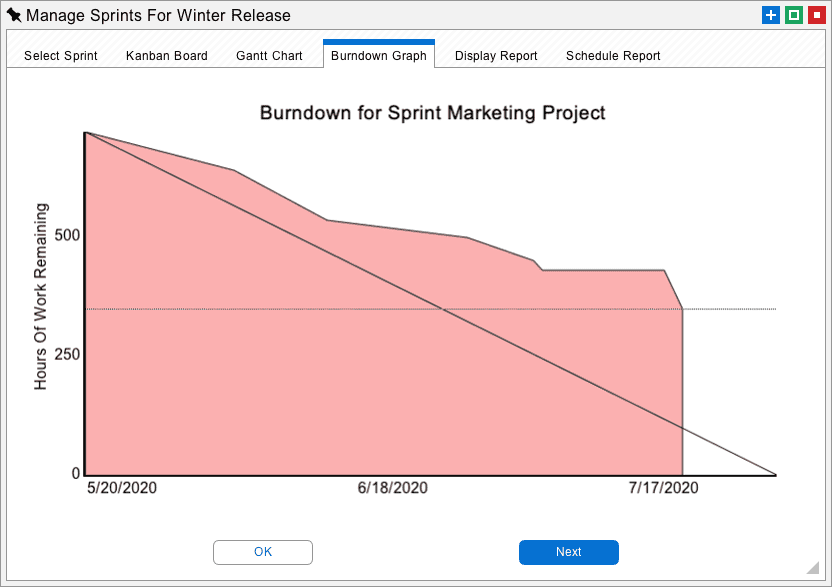Click the green square maximize button

[794, 15]
